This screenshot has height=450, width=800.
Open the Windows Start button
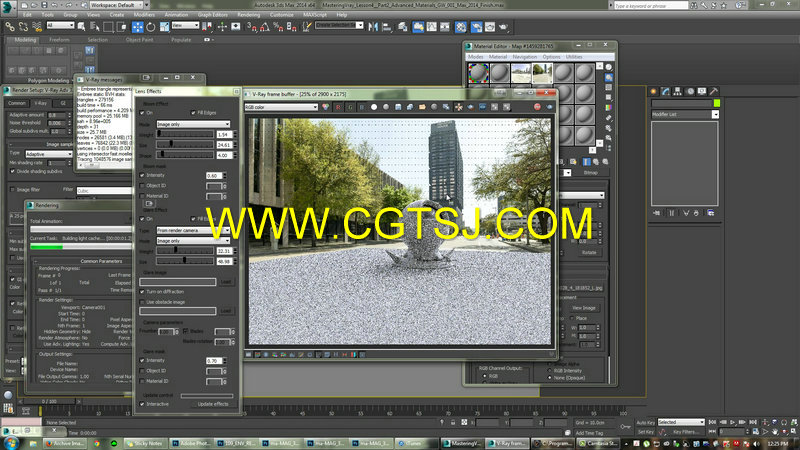point(11,443)
